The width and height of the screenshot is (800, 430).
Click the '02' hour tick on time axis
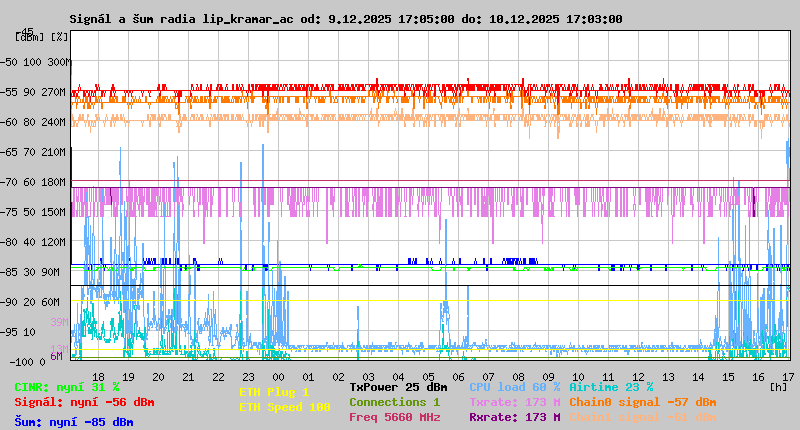pyautogui.click(x=339, y=377)
